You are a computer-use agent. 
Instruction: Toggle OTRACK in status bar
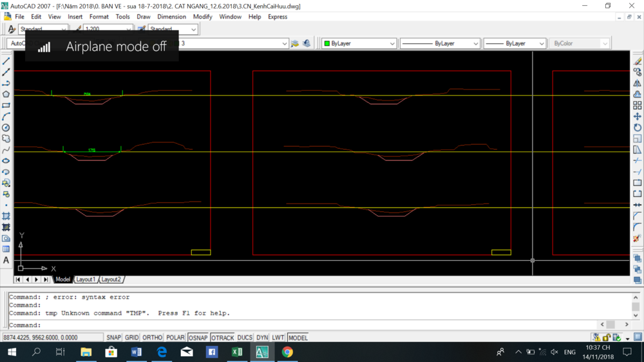tap(222, 338)
